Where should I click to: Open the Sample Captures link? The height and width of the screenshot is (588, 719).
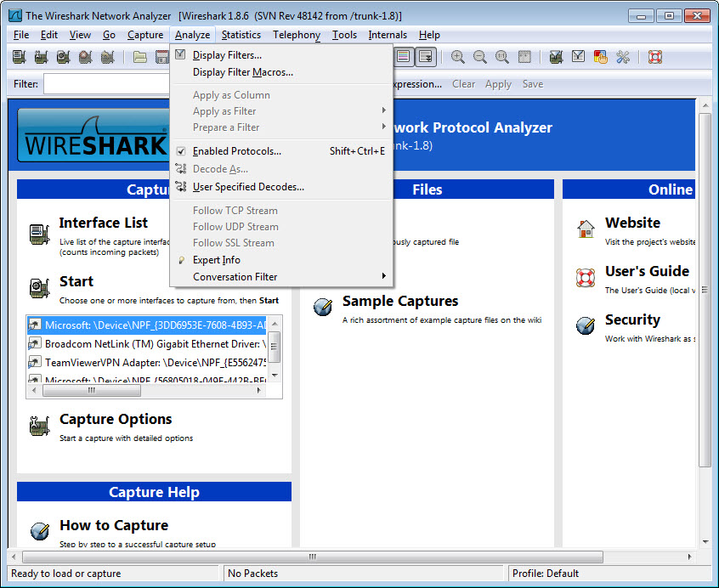[400, 301]
